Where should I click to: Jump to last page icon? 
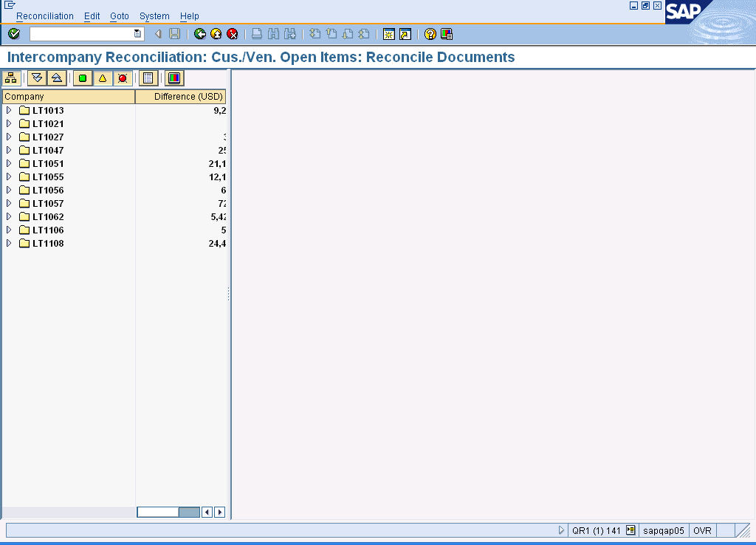pyautogui.click(x=364, y=34)
